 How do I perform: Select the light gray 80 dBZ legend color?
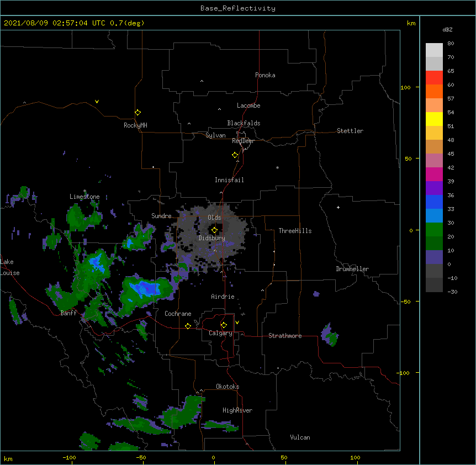[434, 50]
